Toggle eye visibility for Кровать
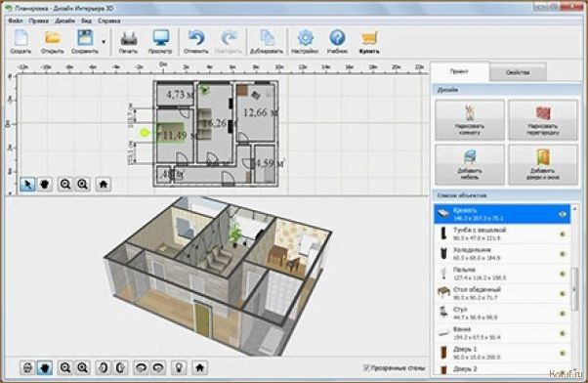 (x=563, y=214)
